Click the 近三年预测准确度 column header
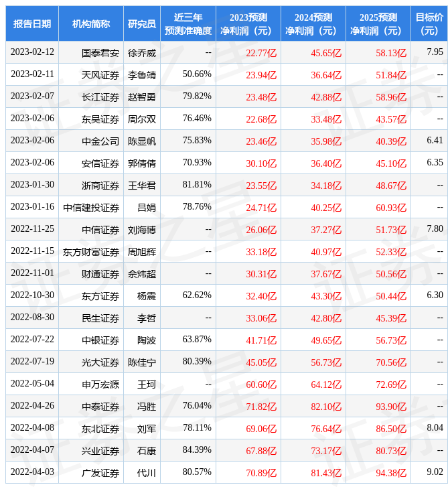This screenshot has width=448, height=489. tap(188, 23)
